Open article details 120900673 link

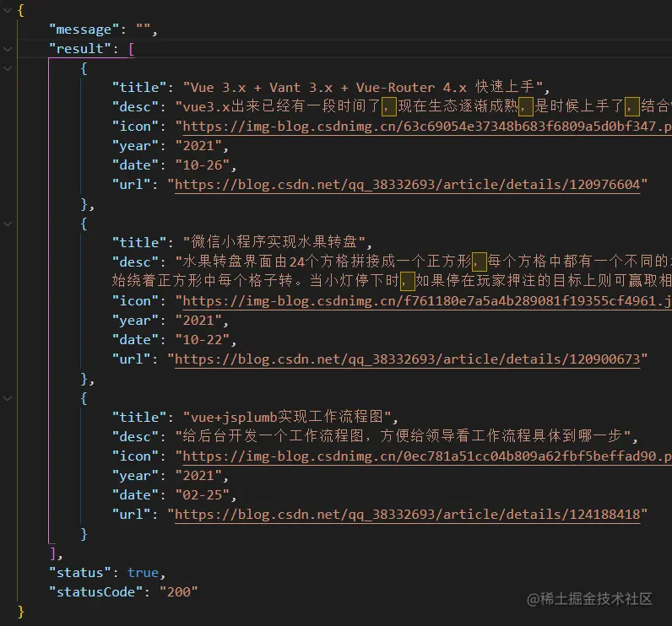point(408,359)
